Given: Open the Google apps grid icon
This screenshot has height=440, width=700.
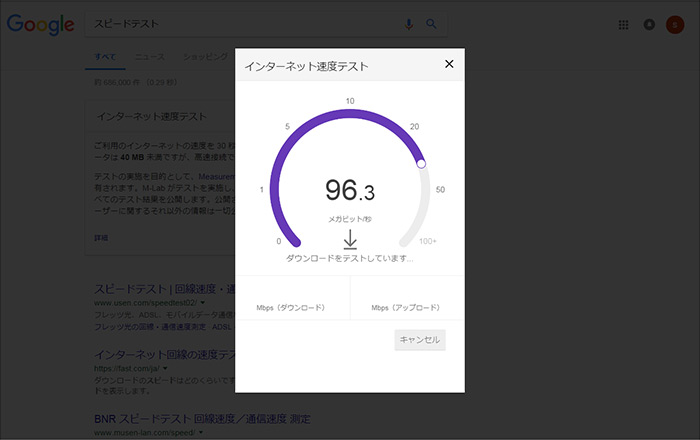Looking at the screenshot, I should coord(623,25).
